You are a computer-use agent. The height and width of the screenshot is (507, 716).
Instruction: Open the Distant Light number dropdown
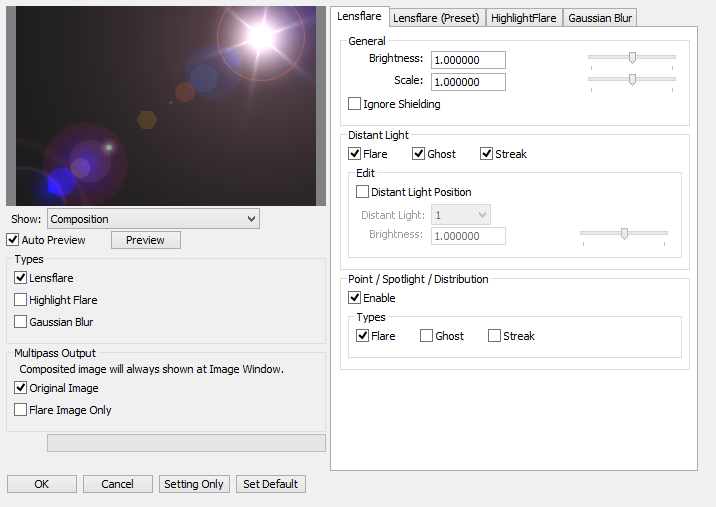click(x=461, y=215)
